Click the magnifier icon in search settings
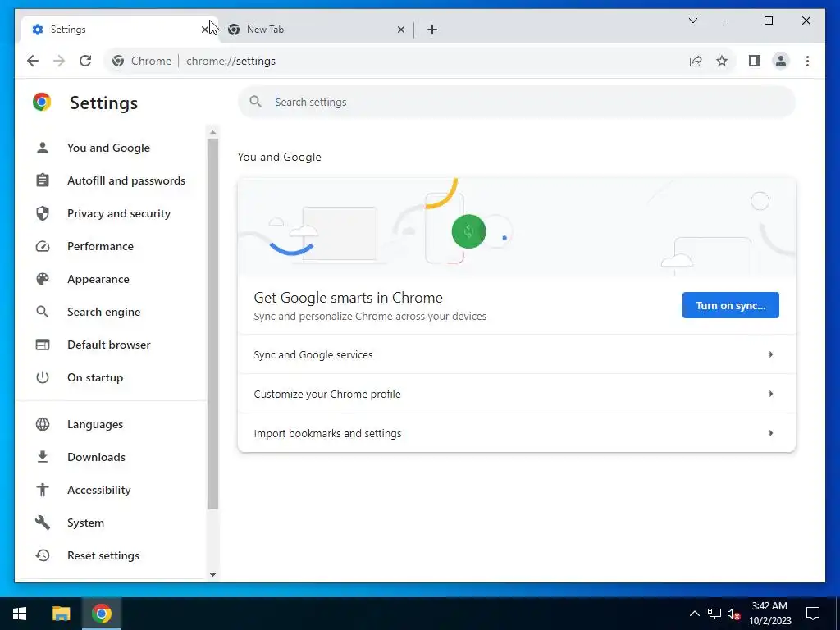The height and width of the screenshot is (630, 840). click(256, 102)
